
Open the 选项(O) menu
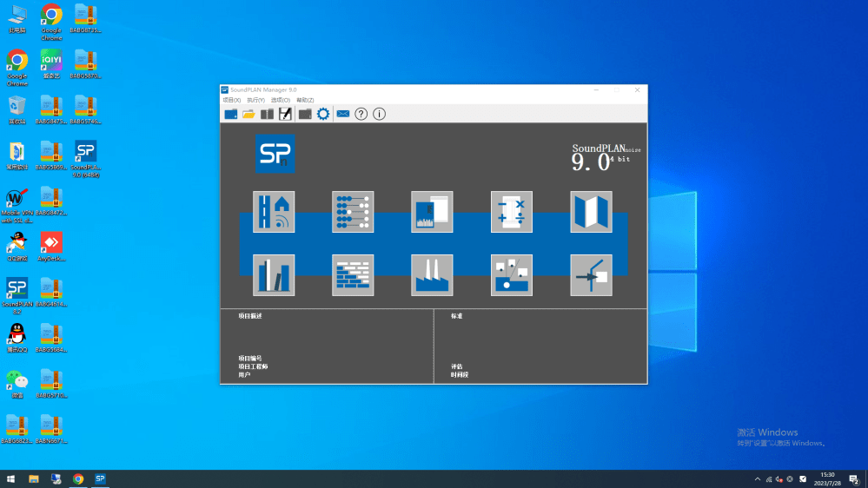click(281, 101)
